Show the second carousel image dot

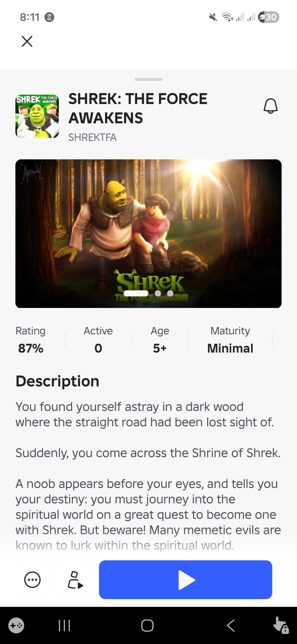[158, 293]
